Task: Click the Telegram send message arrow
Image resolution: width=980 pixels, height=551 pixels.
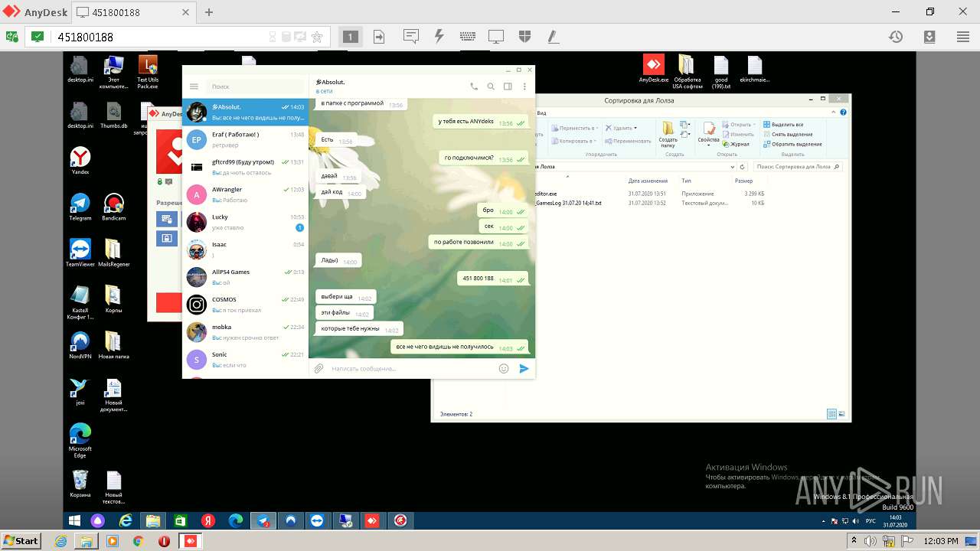Action: (x=524, y=368)
